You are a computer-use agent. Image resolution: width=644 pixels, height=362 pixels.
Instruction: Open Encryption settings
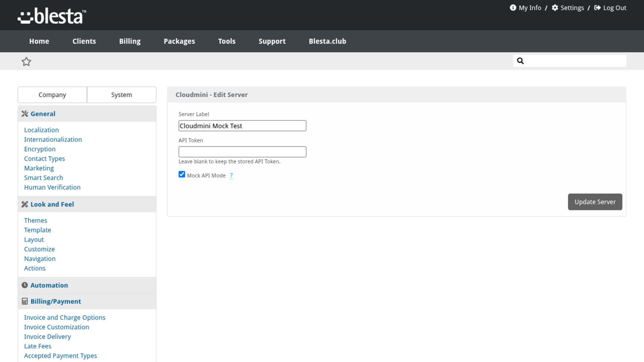(40, 149)
